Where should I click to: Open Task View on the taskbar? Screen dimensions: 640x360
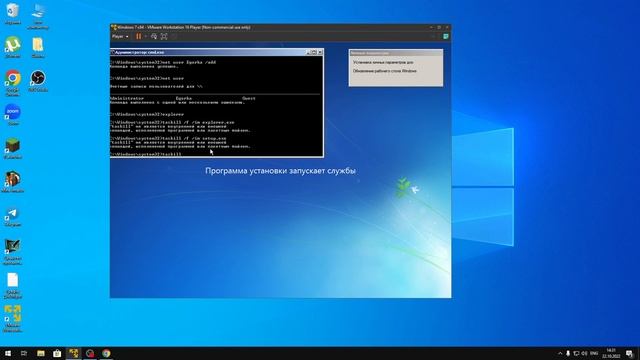point(24,353)
